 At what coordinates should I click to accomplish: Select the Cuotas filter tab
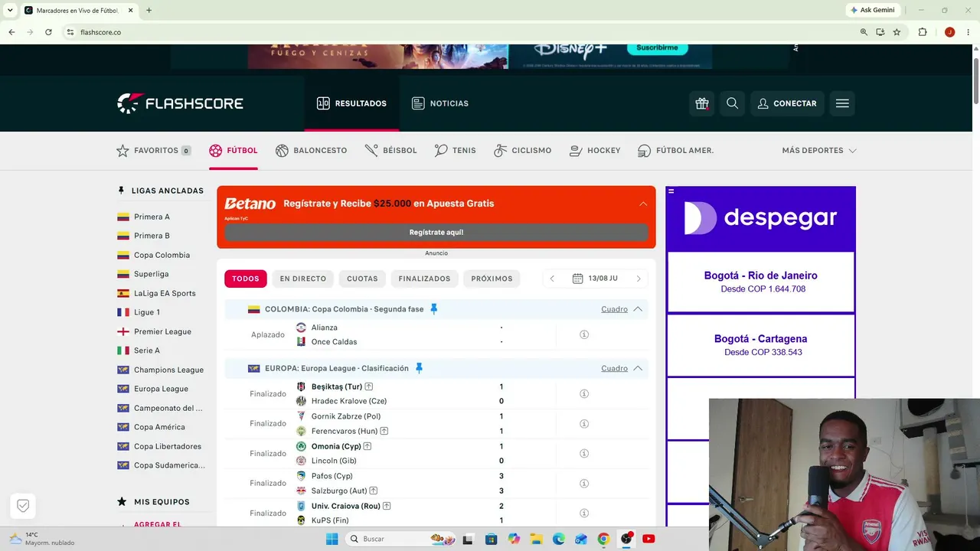[x=362, y=279]
